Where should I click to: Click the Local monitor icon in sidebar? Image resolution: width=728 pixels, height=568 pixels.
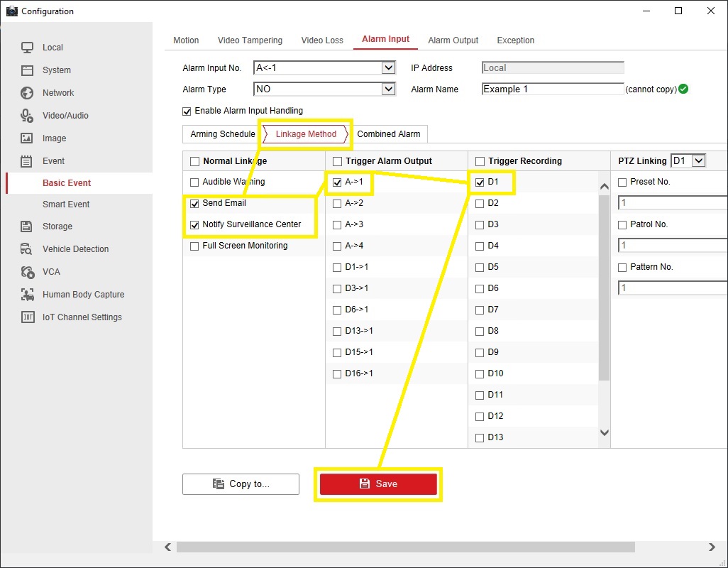pyautogui.click(x=27, y=48)
